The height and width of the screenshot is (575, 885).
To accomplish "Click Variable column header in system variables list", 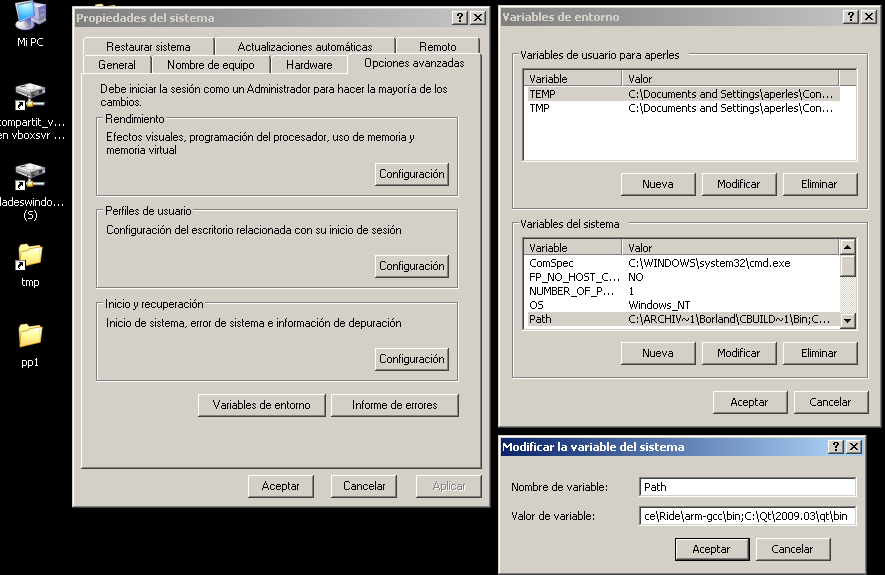I will click(x=573, y=248).
